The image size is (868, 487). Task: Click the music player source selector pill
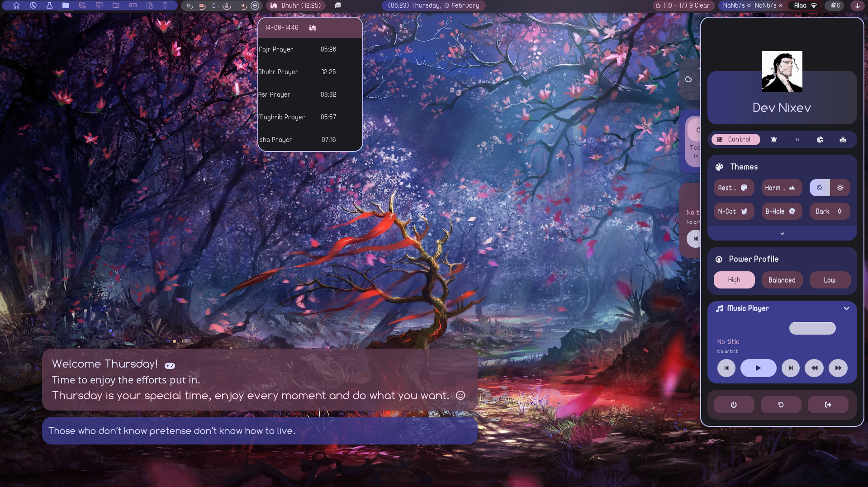point(812,328)
